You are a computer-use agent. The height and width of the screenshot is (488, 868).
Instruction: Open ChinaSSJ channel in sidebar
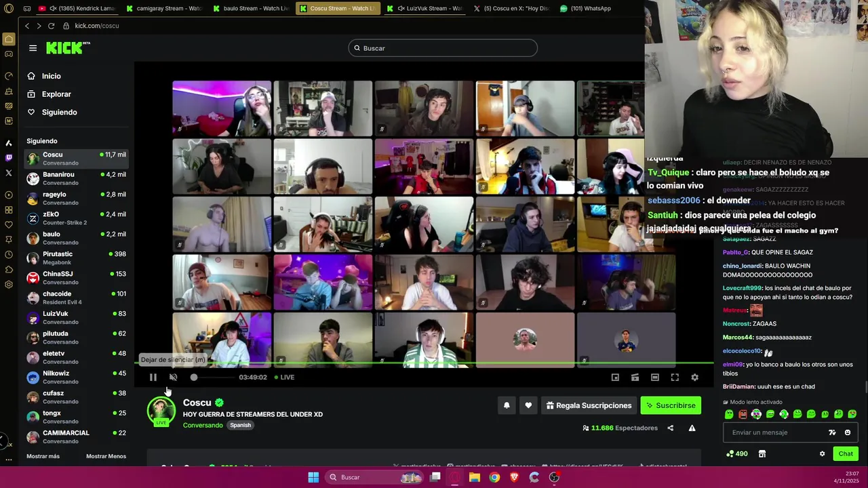point(76,278)
